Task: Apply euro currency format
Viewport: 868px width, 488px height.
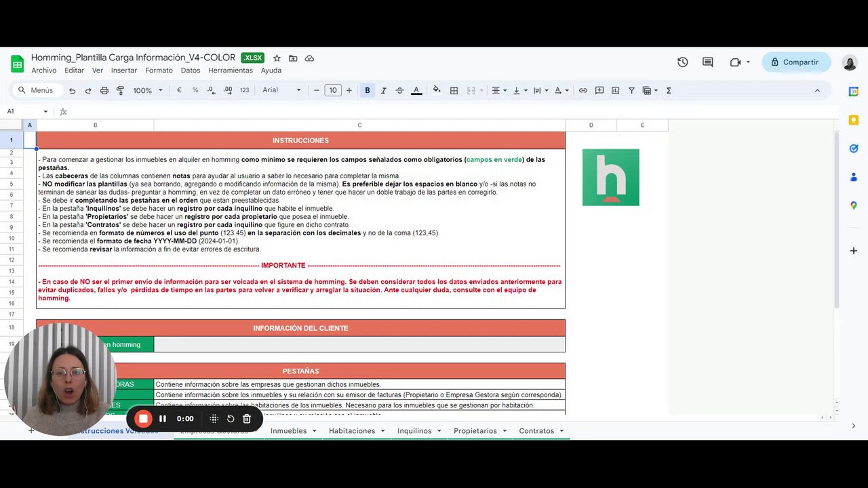Action: [179, 90]
